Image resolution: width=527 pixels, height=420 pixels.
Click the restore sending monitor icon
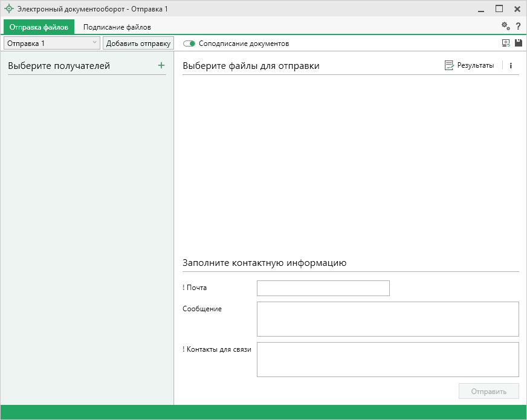(506, 44)
